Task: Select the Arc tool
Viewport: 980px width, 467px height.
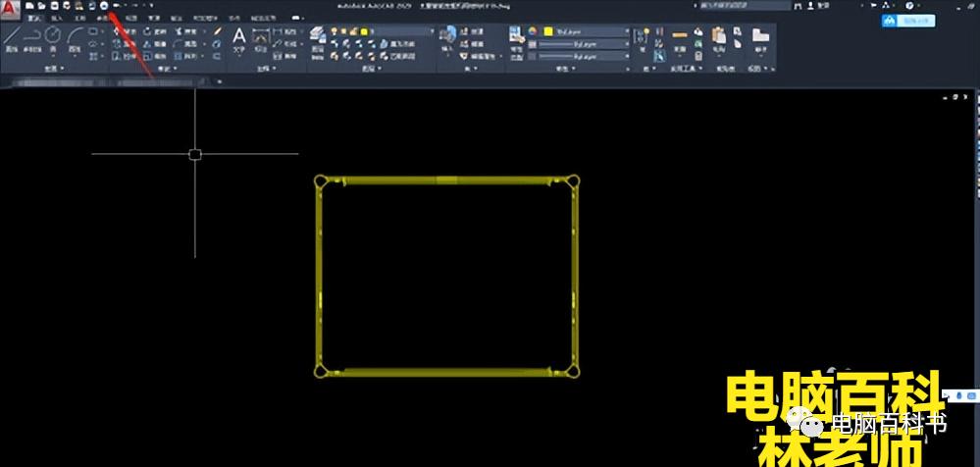Action: 75,40
